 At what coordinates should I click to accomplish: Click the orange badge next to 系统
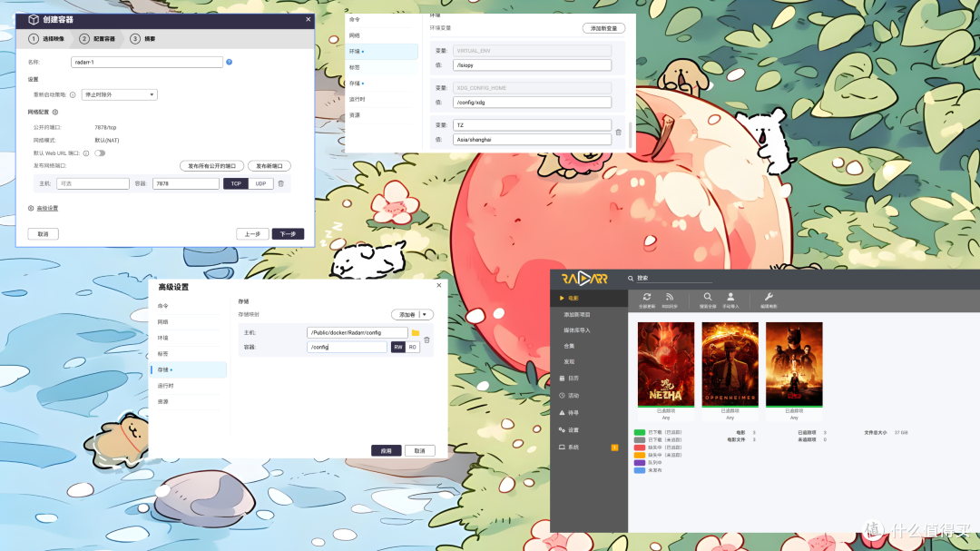pos(614,448)
